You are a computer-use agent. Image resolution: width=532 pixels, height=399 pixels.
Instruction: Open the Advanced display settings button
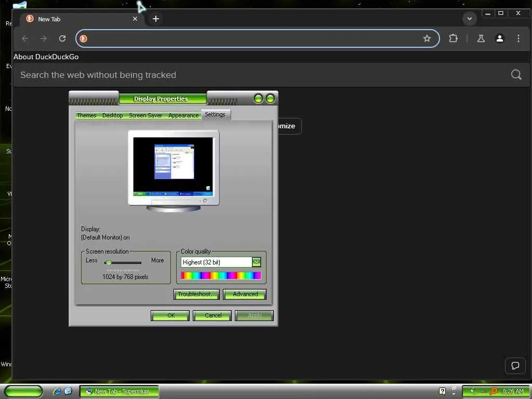pyautogui.click(x=245, y=294)
